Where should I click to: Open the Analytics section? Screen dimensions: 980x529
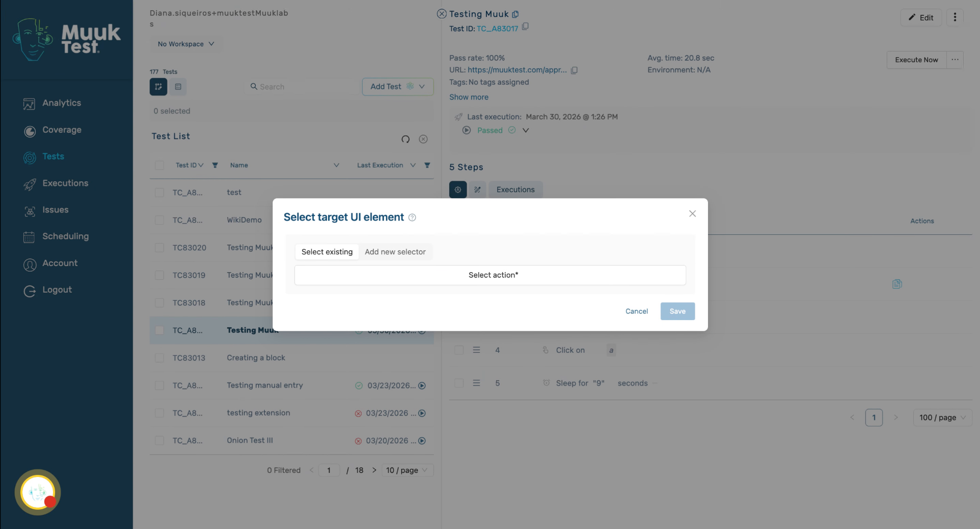click(x=61, y=103)
